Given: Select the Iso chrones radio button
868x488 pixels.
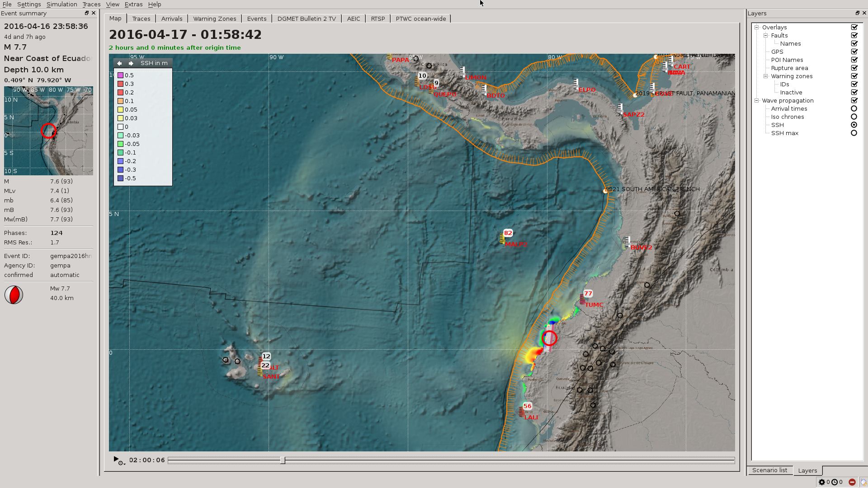Looking at the screenshot, I should coord(854,117).
